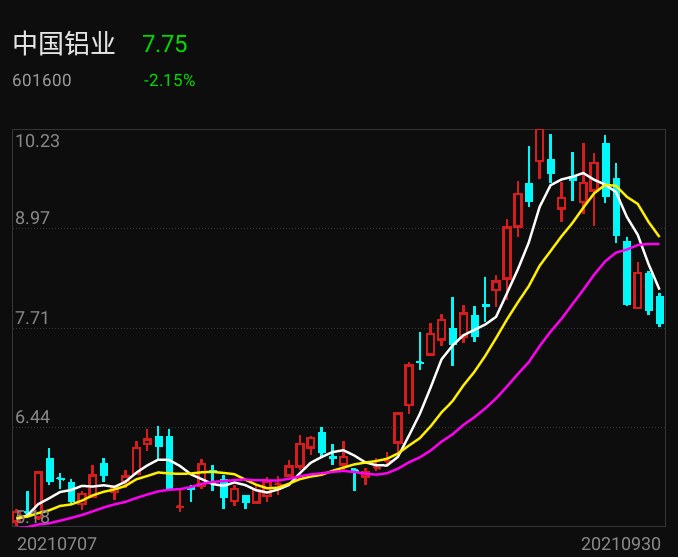Click the last cyan candlestick on the chart
The image size is (678, 557).
point(660,310)
